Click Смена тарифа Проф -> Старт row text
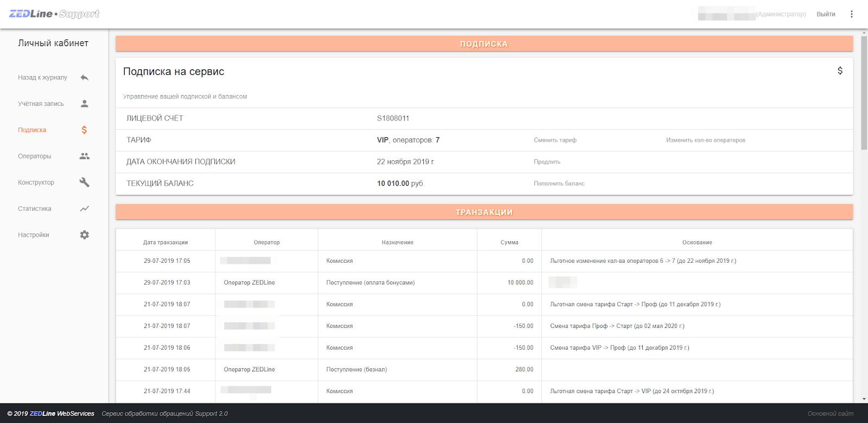 617,326
